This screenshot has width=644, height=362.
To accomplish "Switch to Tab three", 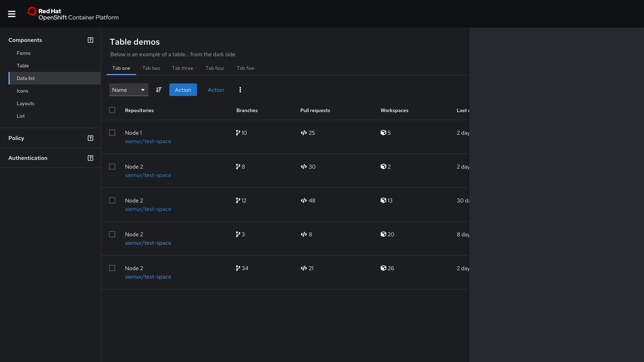I will click(182, 68).
